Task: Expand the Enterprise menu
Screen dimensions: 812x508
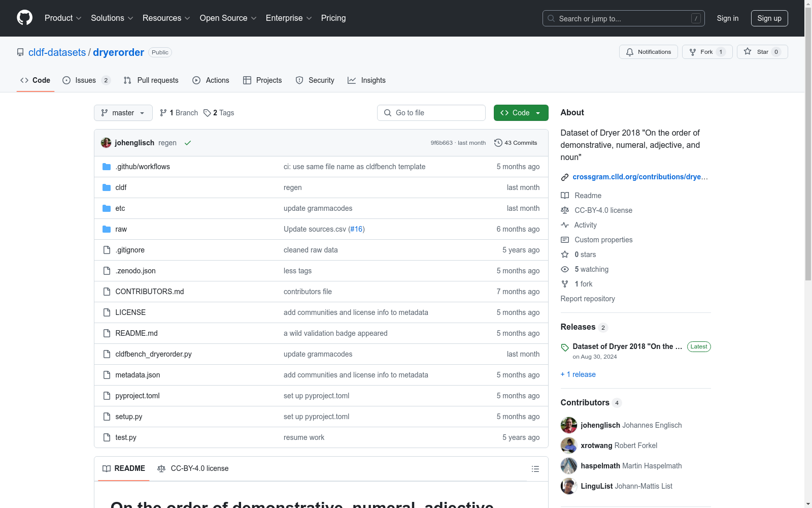Action: (x=289, y=18)
